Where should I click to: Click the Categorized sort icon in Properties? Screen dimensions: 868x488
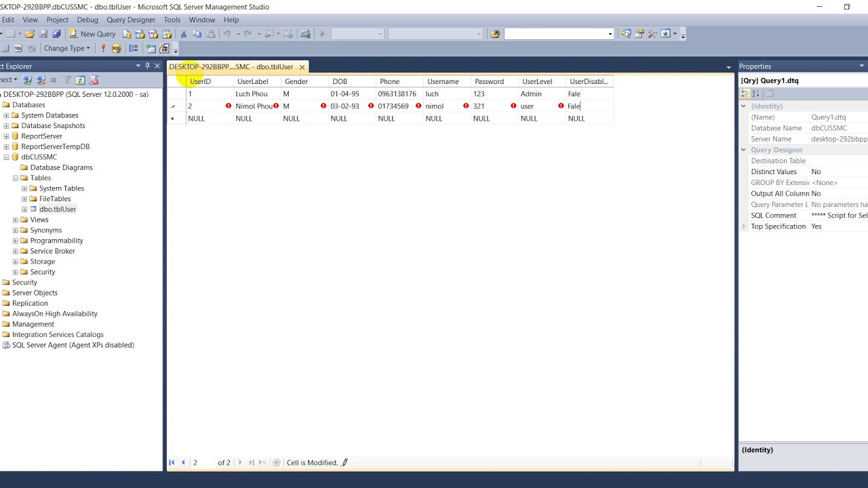point(745,94)
